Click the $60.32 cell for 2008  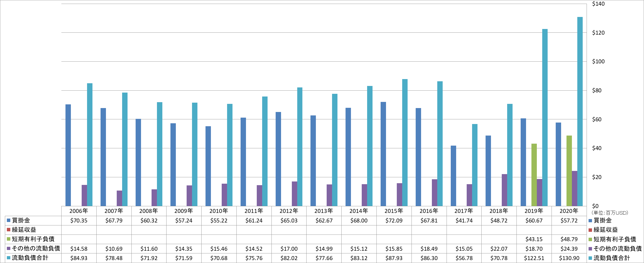pyautogui.click(x=149, y=221)
